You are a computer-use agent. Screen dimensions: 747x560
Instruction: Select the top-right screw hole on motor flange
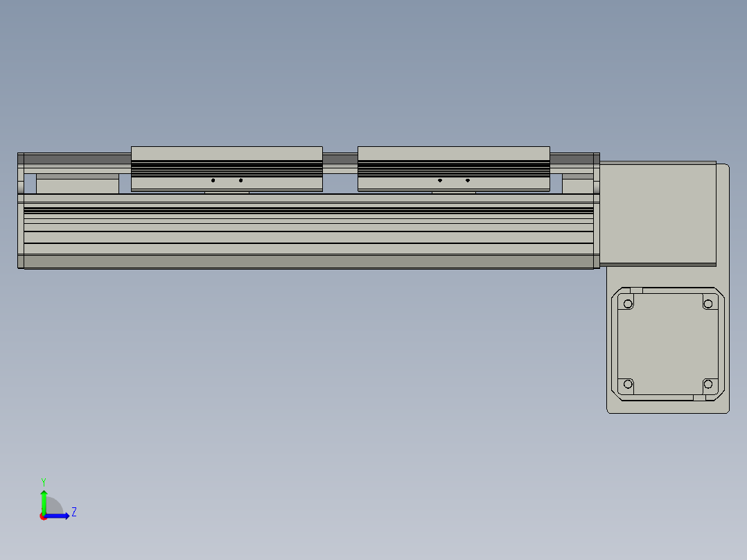click(x=708, y=304)
